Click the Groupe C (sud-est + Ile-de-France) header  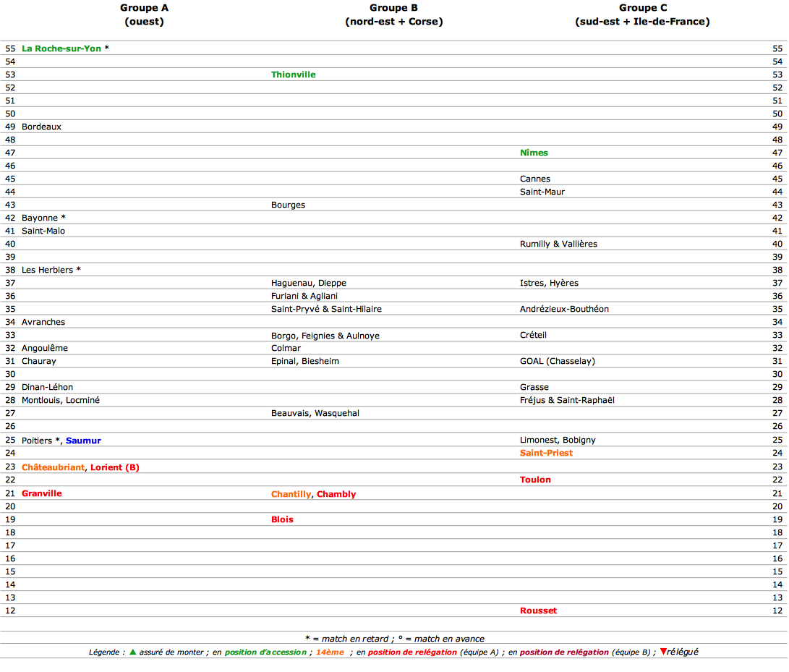tap(642, 14)
